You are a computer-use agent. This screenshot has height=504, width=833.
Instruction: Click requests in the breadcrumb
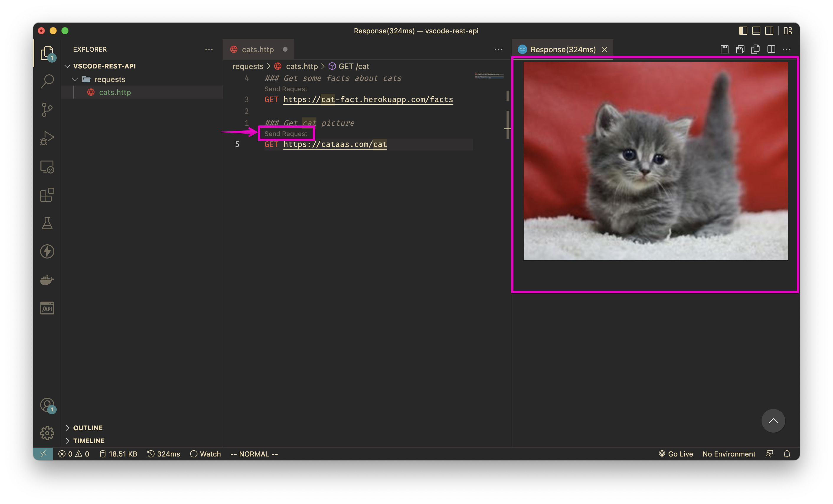point(248,66)
